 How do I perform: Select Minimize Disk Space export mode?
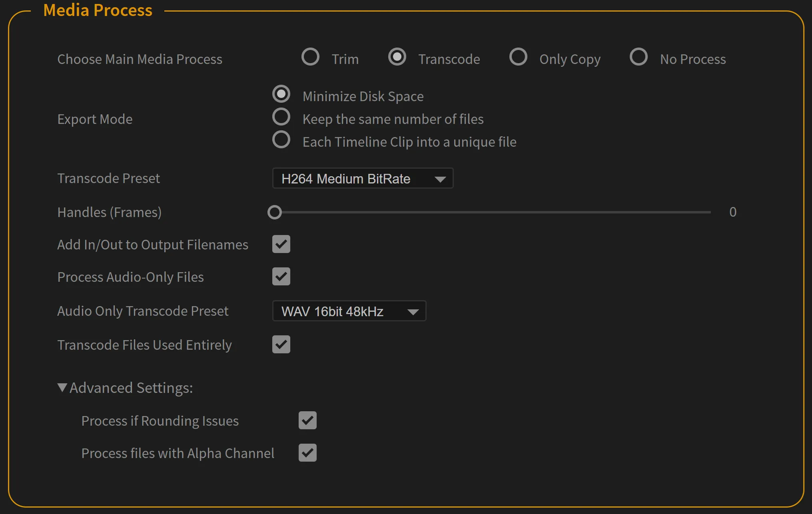point(281,94)
